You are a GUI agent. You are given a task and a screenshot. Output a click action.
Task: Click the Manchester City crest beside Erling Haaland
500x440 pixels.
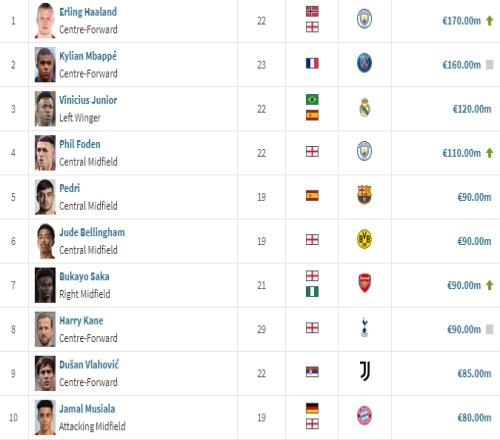point(364,19)
